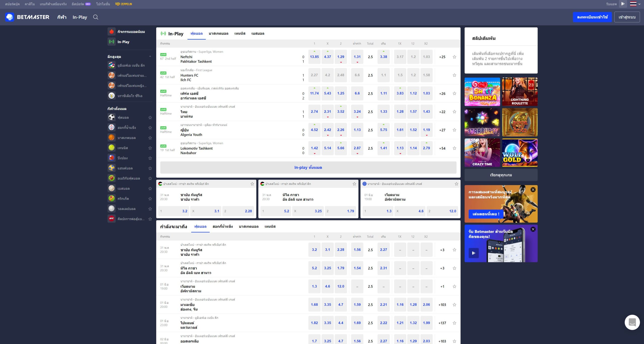Collapse the top leagues section arrow
This screenshot has height=344, width=644.
[x=150, y=56]
